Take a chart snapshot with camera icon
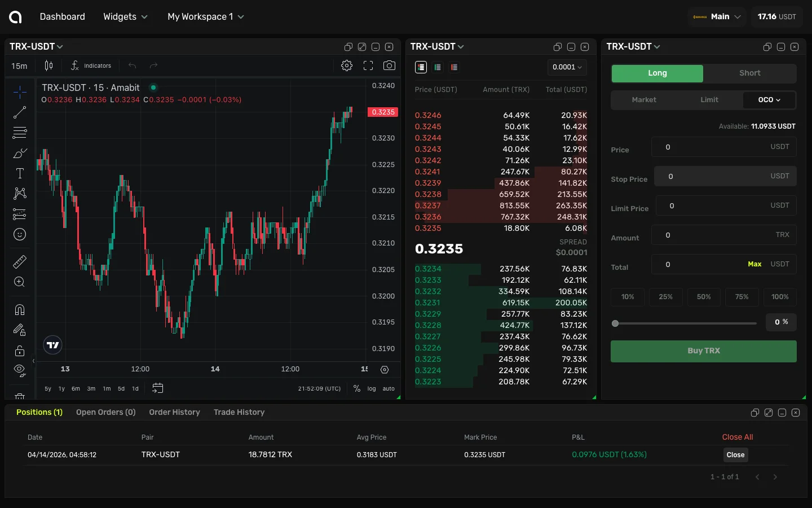 click(389, 65)
